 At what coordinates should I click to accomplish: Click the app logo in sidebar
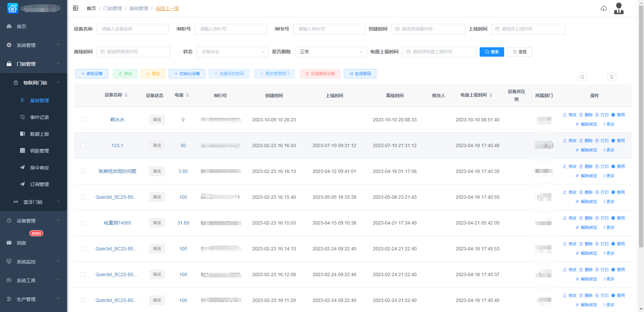click(13, 8)
